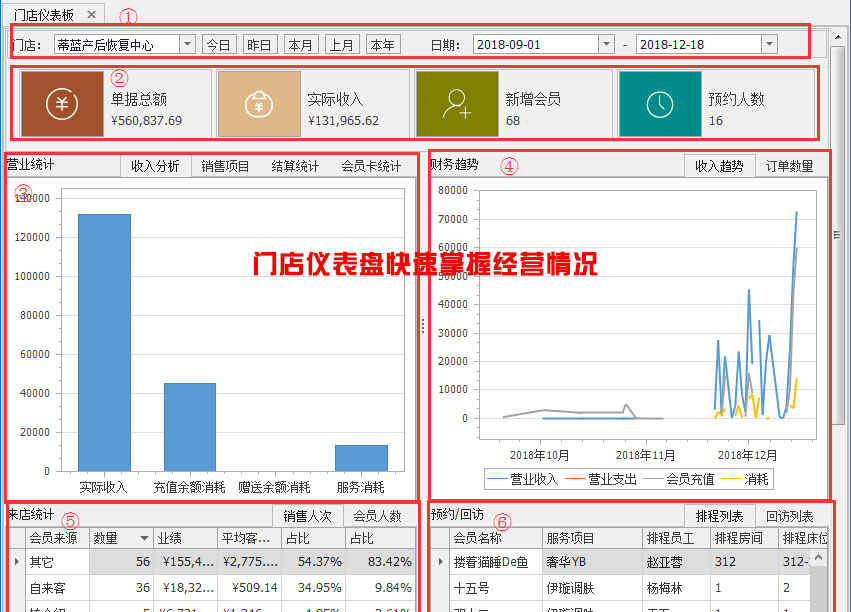Expand the start date 2018-09-01 dropdown
The height and width of the screenshot is (612, 851).
point(605,44)
